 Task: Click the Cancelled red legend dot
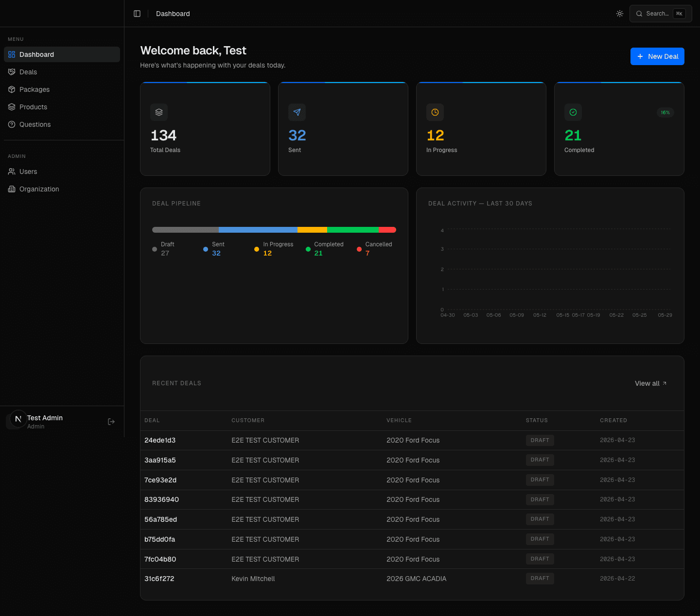(359, 249)
